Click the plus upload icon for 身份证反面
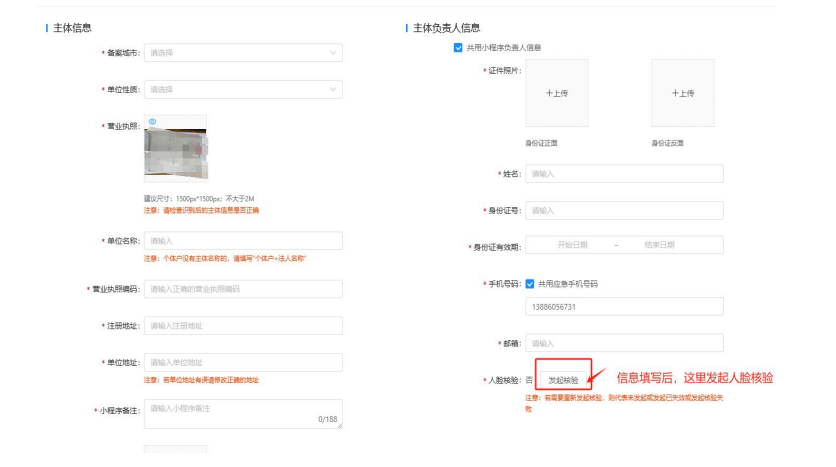Image resolution: width=836 pixels, height=467 pixels. click(x=682, y=93)
